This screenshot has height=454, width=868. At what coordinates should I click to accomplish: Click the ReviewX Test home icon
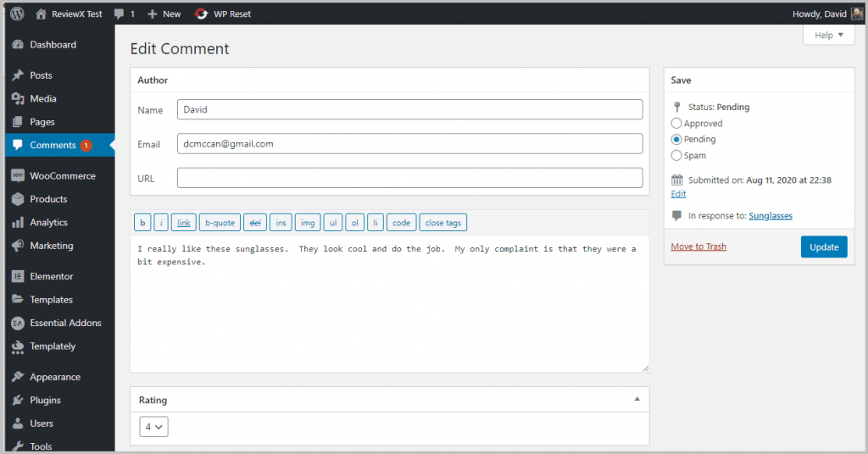point(41,14)
